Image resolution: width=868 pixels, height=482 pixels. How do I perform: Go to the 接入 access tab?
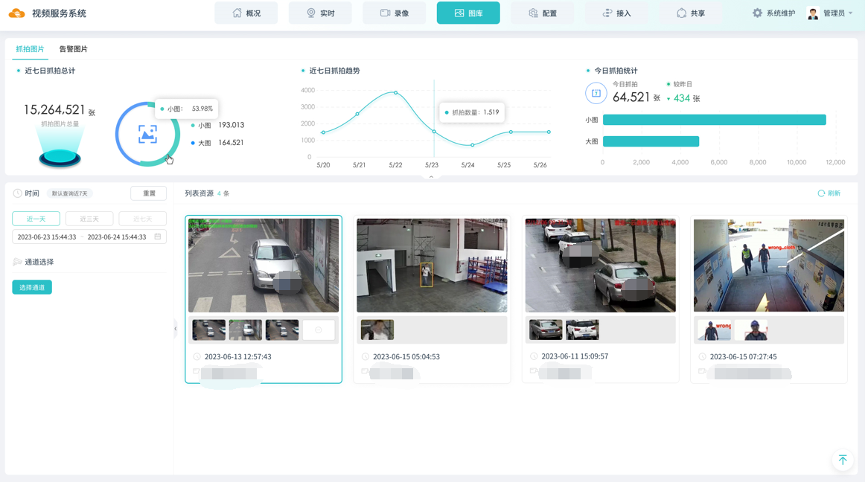616,13
